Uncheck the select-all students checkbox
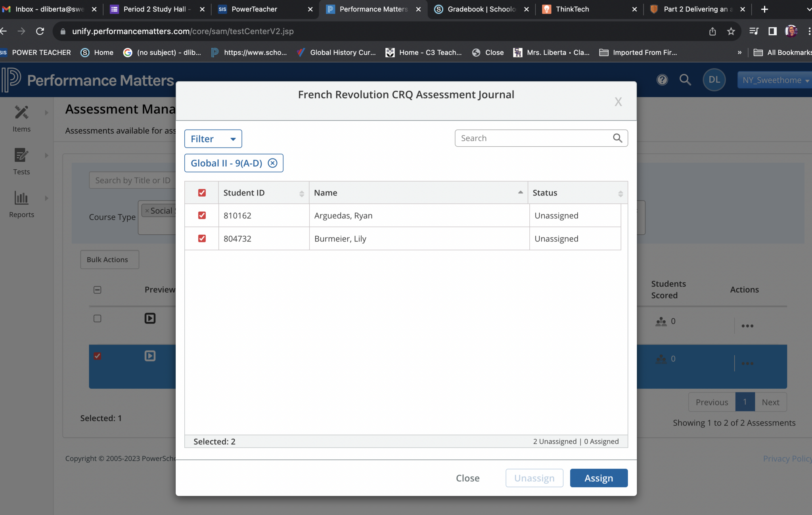The height and width of the screenshot is (515, 812). tap(202, 193)
